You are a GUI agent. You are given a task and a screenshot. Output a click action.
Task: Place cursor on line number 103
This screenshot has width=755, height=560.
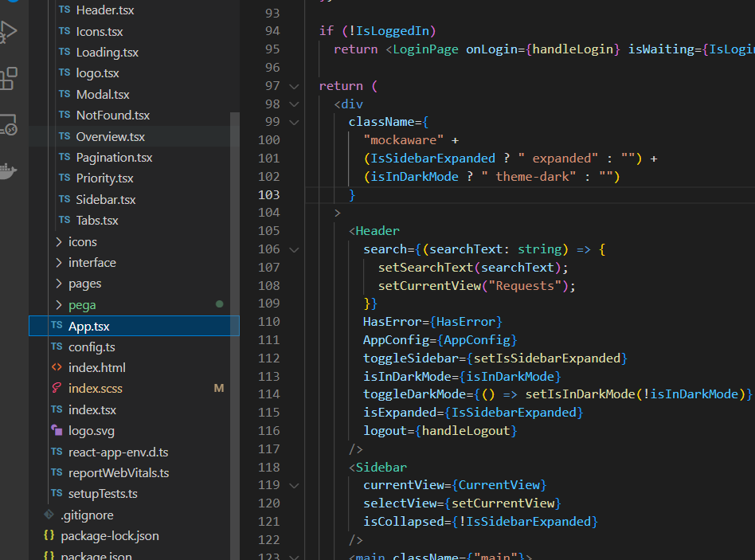[x=269, y=195]
